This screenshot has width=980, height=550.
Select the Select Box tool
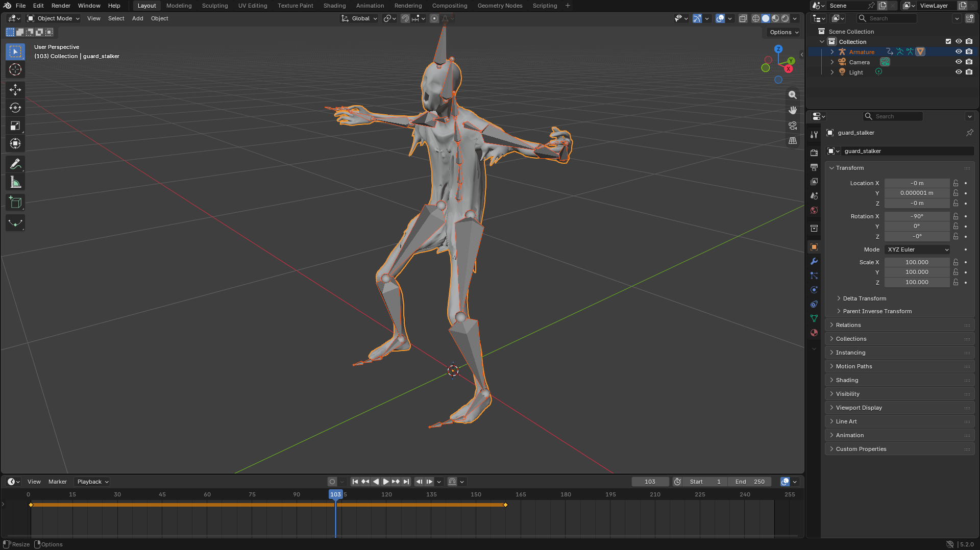[15, 52]
